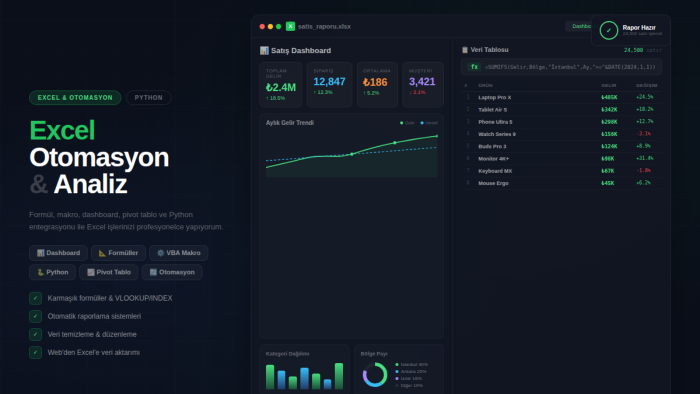Select the PYTHON badge
Screen dimensions: 700x394
pos(149,98)
